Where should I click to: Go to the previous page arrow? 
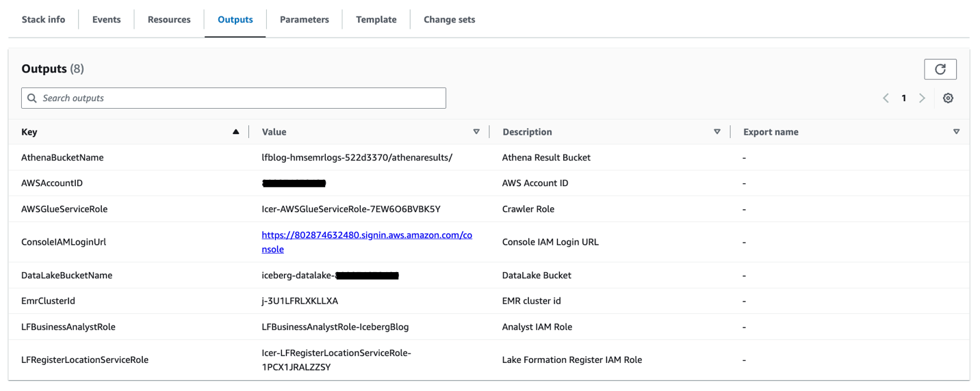pos(886,98)
